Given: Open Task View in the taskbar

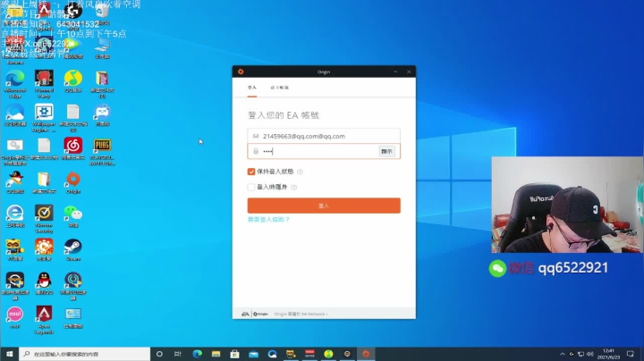Looking at the screenshot, I should 178,354.
